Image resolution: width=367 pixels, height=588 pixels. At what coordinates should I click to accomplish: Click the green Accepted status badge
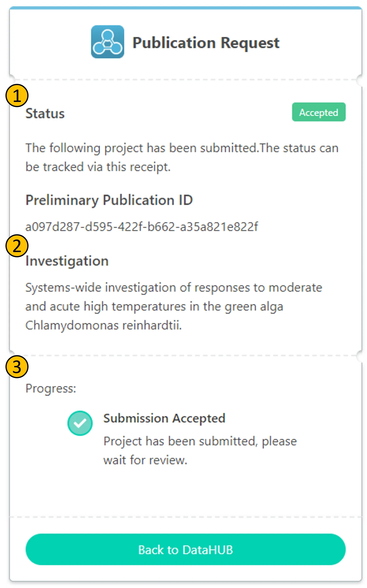319,112
